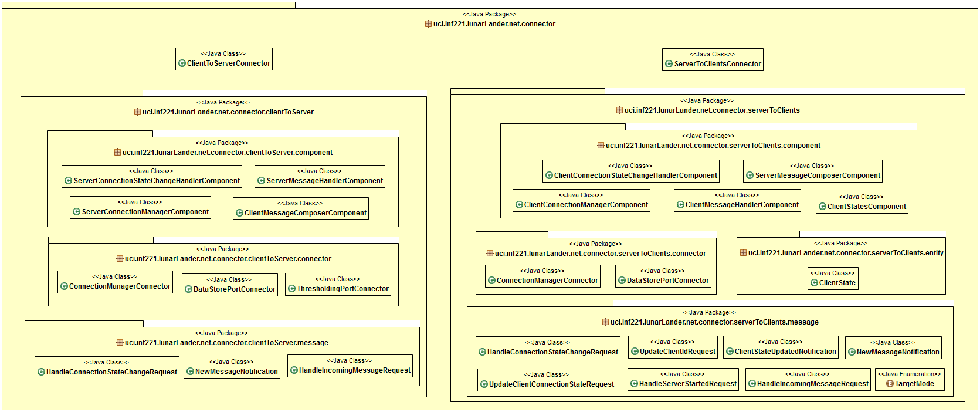Select the ServerConnectionStateChangeHandlerComponent class box
Screen dimensions: 980x412
[x=152, y=177]
